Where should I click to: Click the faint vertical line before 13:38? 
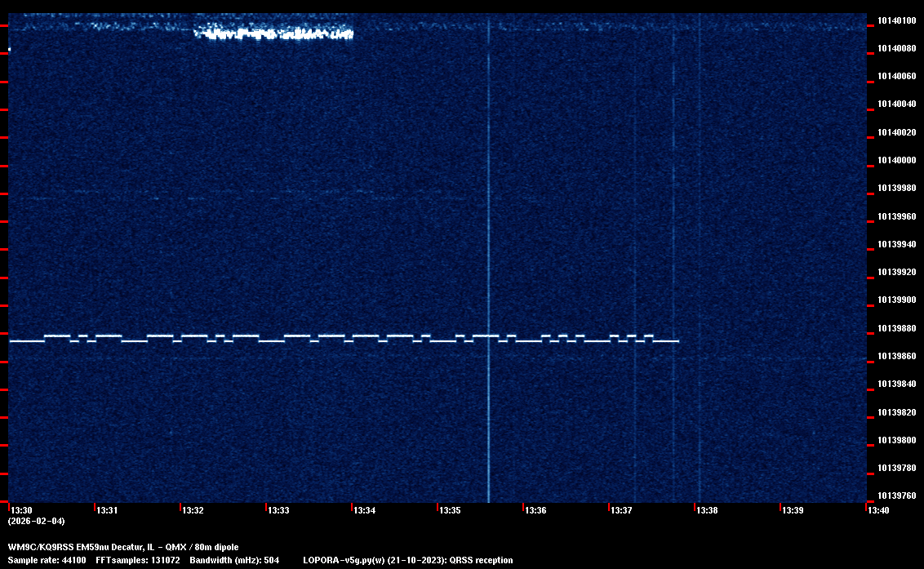(x=699, y=245)
